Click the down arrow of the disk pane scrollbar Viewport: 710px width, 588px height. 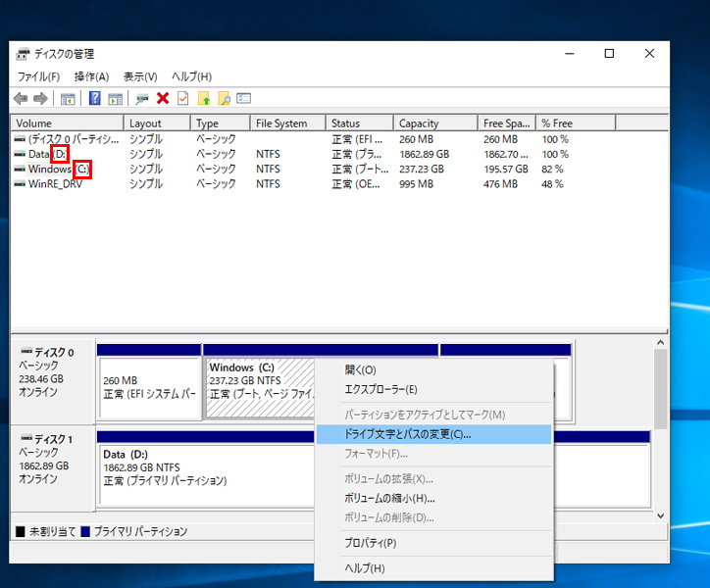coord(660,515)
